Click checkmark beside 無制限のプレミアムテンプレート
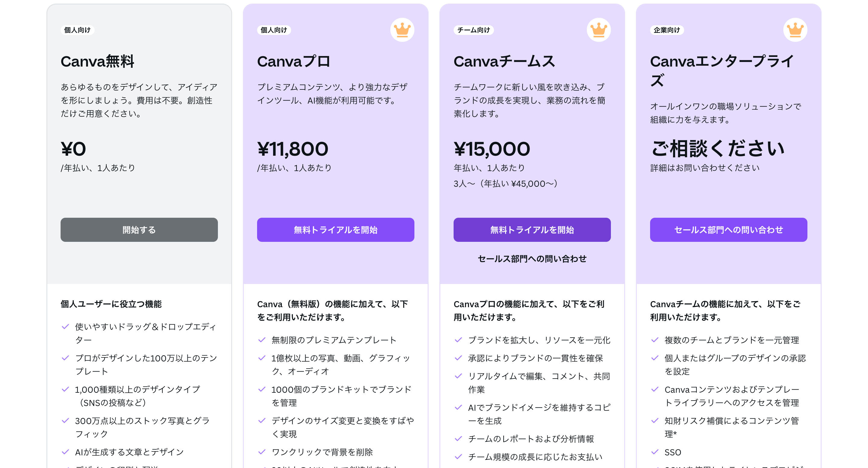The image size is (868, 468). pos(262,340)
